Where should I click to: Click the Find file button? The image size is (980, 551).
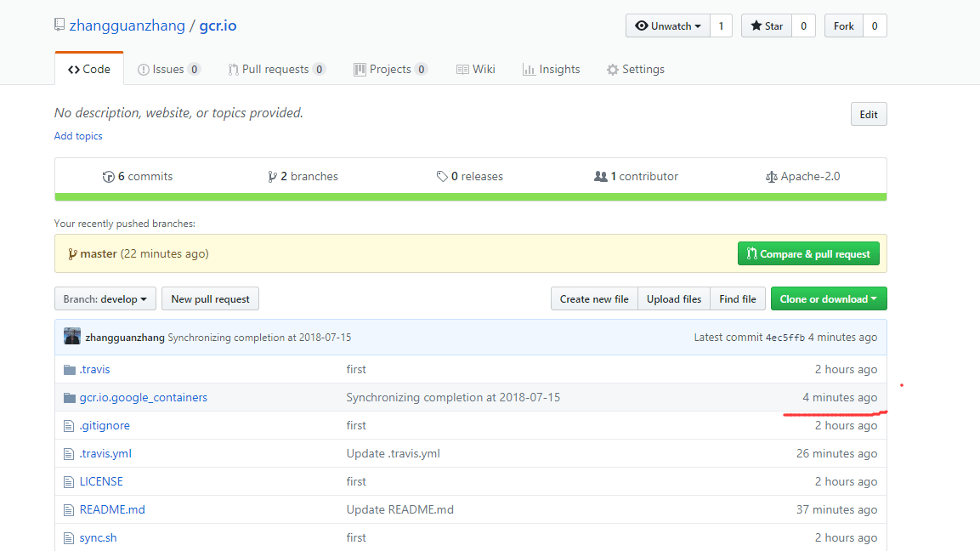738,299
